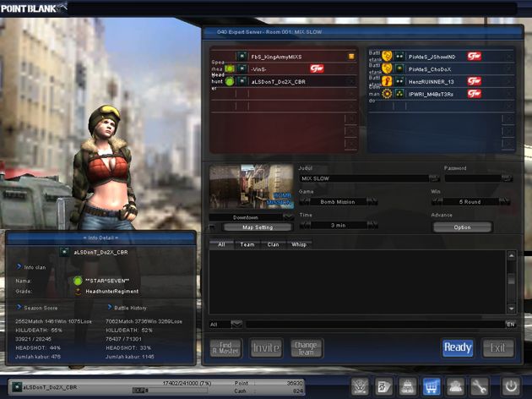
Task: Click the Change Team button
Action: (306, 348)
